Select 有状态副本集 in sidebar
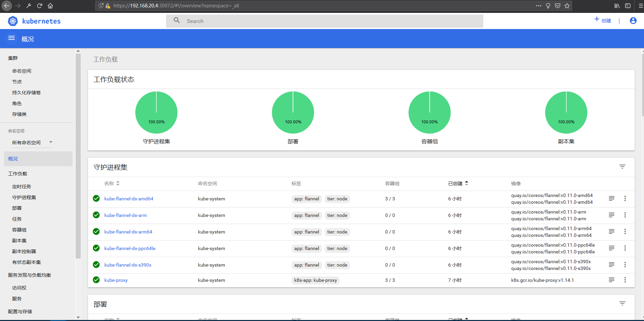 (26, 262)
